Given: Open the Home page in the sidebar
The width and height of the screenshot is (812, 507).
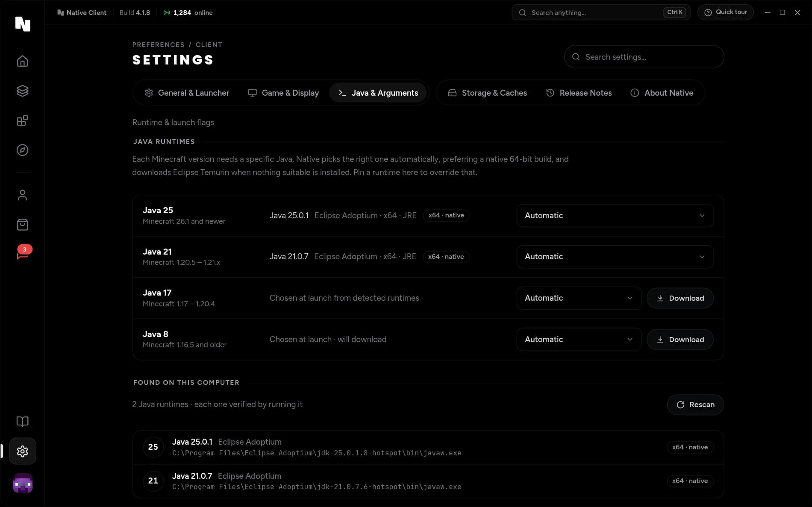Looking at the screenshot, I should point(22,61).
